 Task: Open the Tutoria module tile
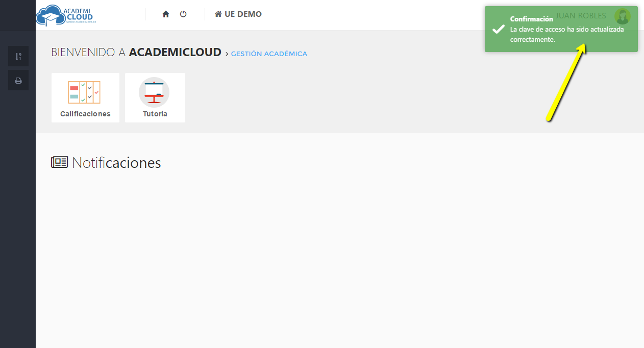pos(155,97)
